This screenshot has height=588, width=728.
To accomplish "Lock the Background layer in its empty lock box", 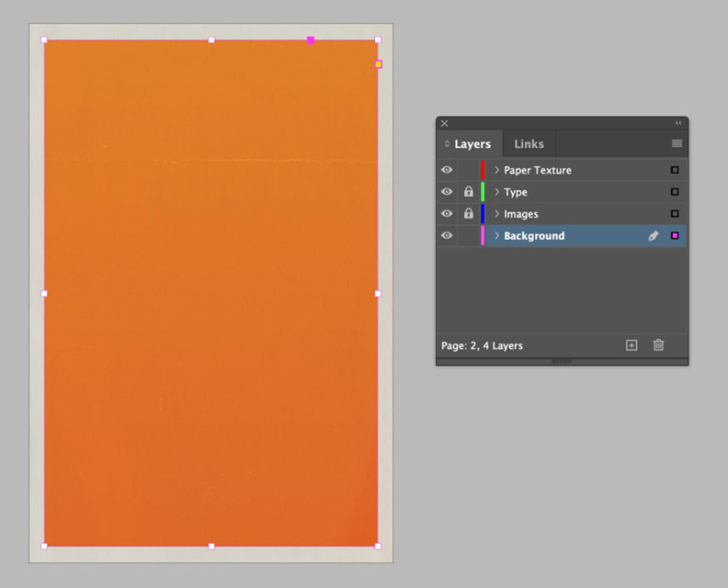I will [468, 235].
